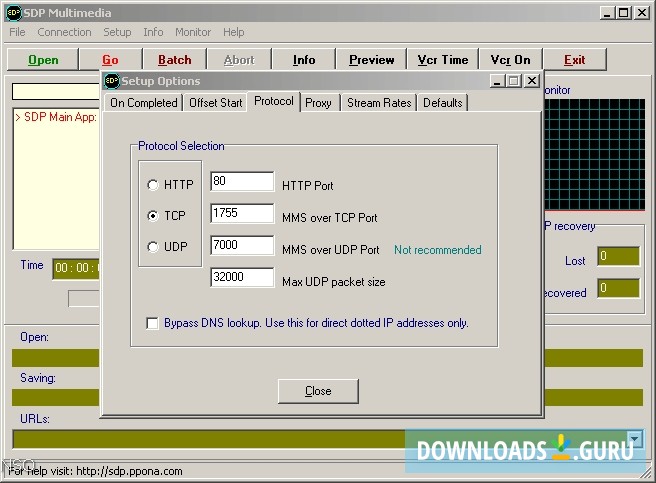
Task: Open the Monitor menu
Action: point(193,32)
